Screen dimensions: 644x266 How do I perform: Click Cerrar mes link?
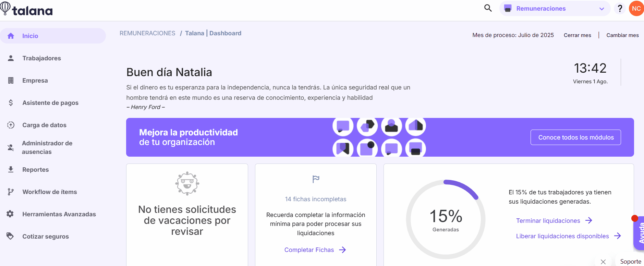[x=578, y=35]
